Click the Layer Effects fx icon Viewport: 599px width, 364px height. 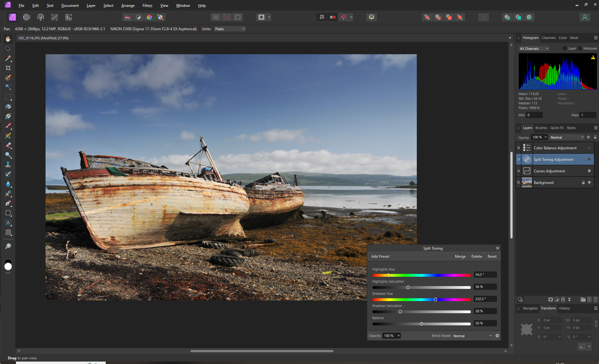[x=563, y=299]
